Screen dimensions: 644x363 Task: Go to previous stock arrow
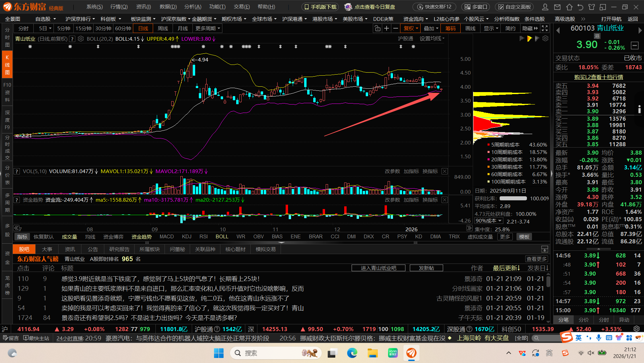pyautogui.click(x=558, y=30)
